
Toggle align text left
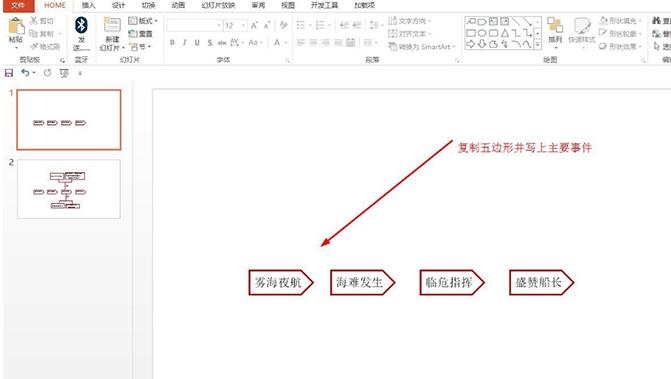click(301, 42)
